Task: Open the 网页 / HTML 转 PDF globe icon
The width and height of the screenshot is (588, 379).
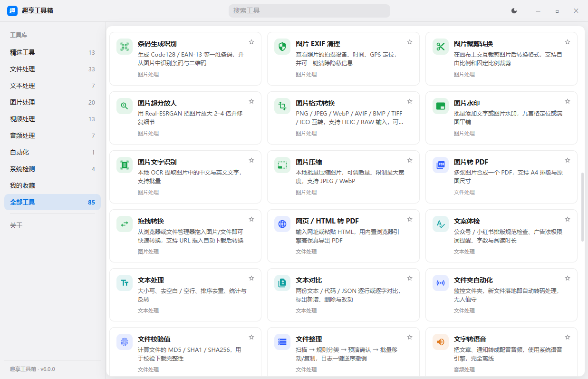Action: (x=282, y=224)
